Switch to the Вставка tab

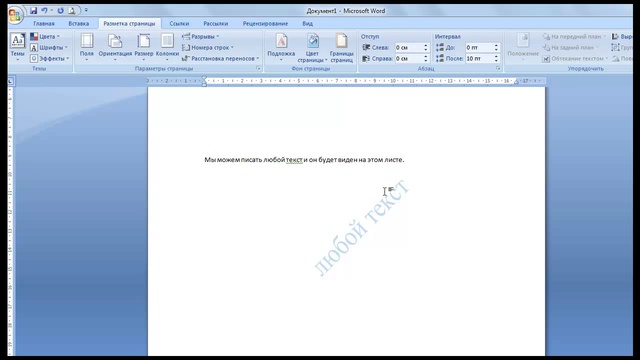click(x=79, y=24)
